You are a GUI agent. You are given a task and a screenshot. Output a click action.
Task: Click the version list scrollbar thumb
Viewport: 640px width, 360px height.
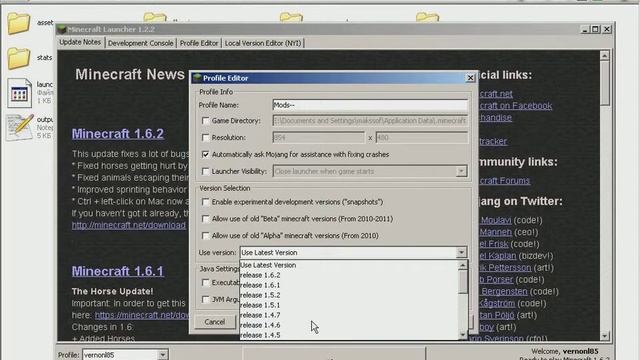click(462, 282)
